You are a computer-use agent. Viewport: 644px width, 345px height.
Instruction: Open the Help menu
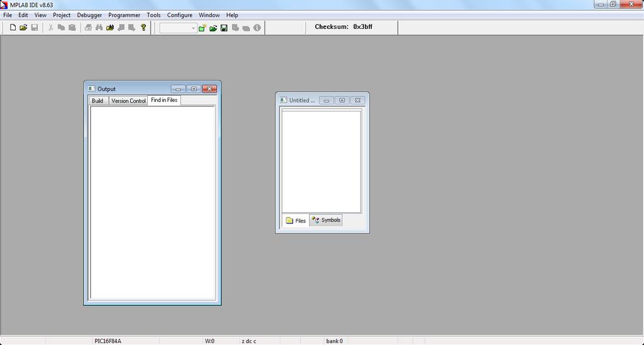(232, 15)
